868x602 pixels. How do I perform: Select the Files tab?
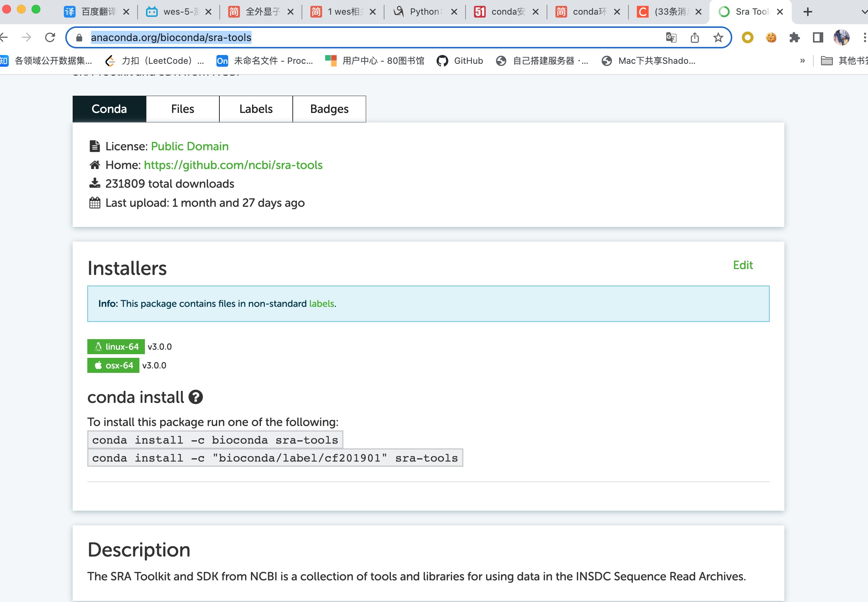[183, 109]
